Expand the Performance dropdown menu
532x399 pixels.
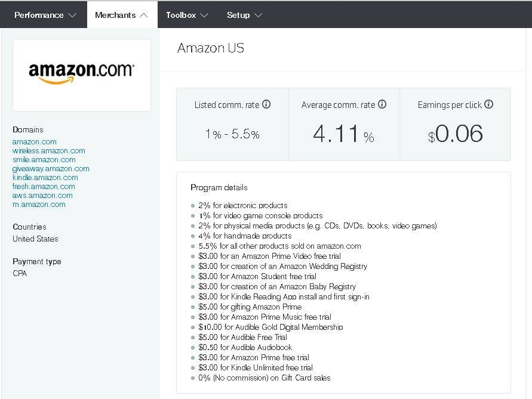[45, 15]
